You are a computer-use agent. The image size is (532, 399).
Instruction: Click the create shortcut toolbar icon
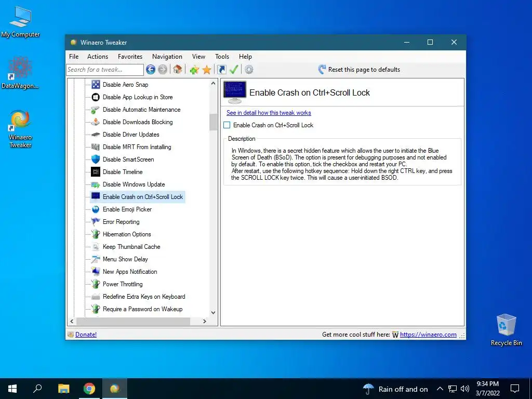click(221, 70)
